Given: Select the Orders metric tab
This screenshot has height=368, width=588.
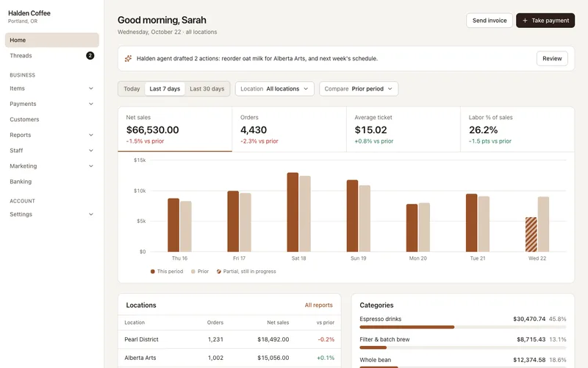Looking at the screenshot, I should click(289, 130).
